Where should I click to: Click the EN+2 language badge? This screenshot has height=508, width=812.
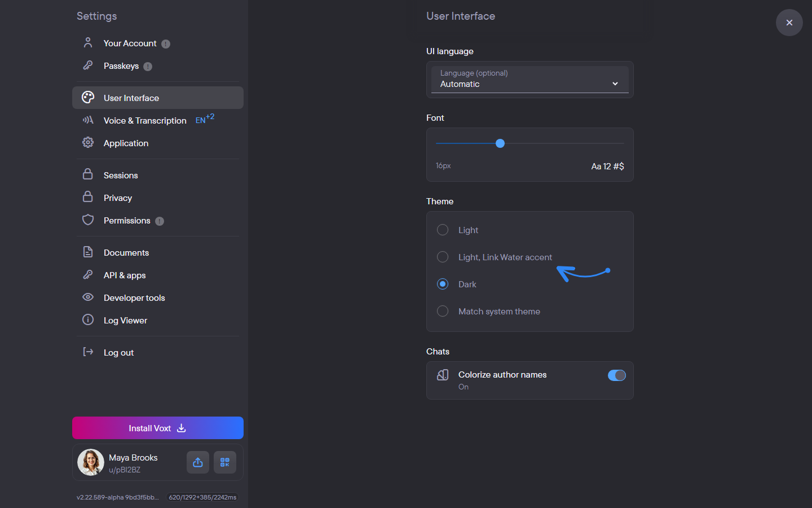[x=205, y=119]
